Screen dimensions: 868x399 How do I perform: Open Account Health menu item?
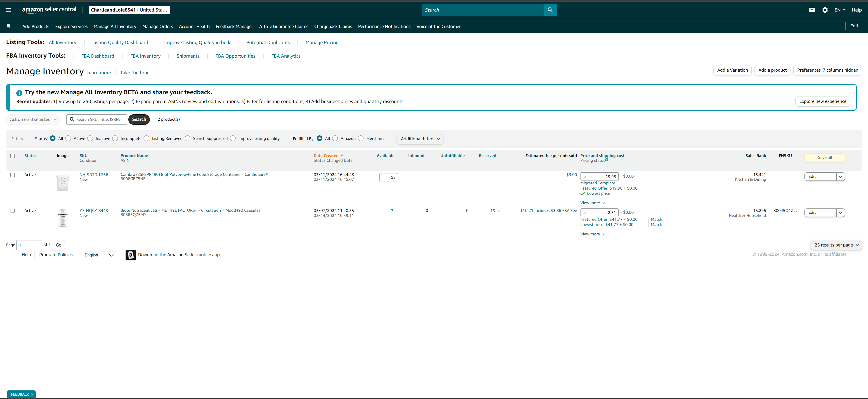194,26
